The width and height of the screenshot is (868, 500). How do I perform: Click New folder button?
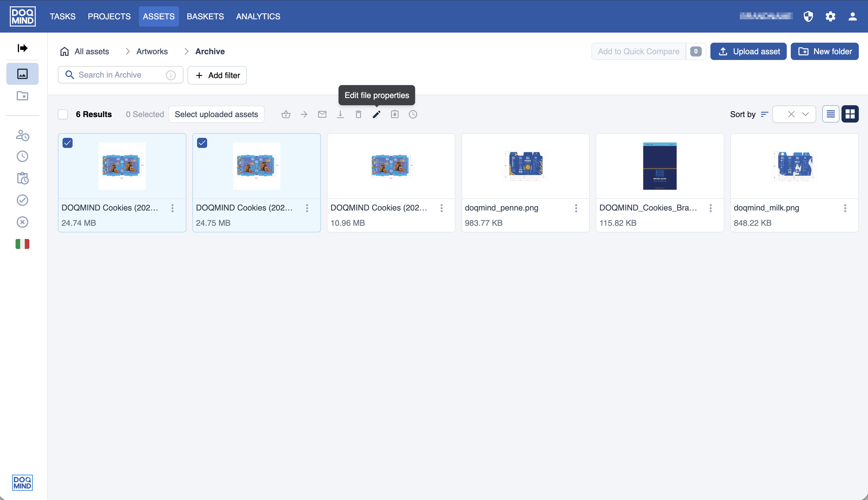[824, 51]
